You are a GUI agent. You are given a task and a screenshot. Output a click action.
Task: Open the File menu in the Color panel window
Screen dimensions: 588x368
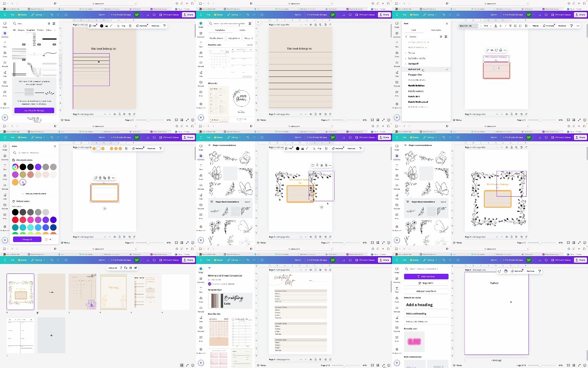[12, 137]
